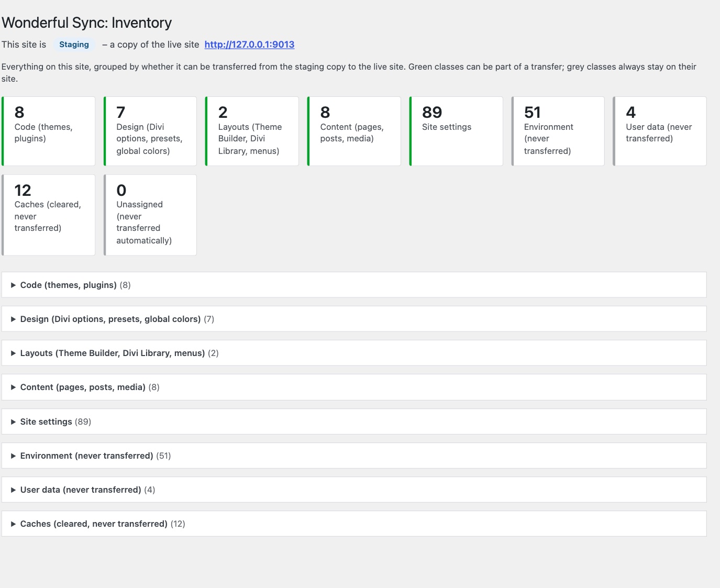Expand the Site settings (89) section
The image size is (720, 588).
tap(354, 421)
